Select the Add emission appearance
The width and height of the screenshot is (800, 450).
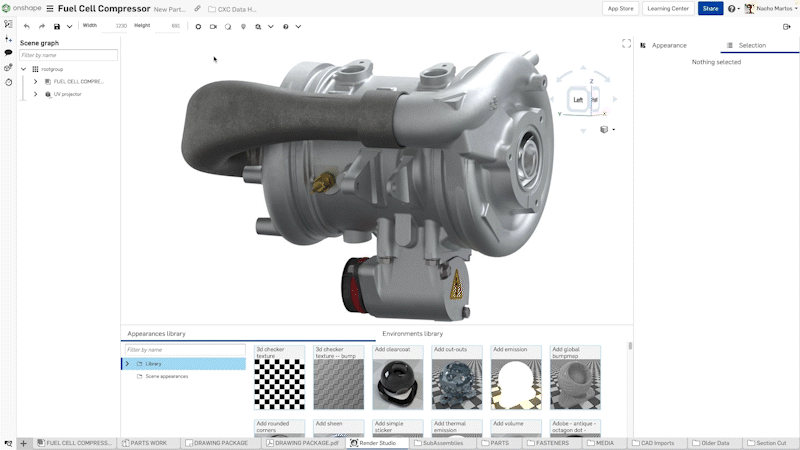[516, 378]
